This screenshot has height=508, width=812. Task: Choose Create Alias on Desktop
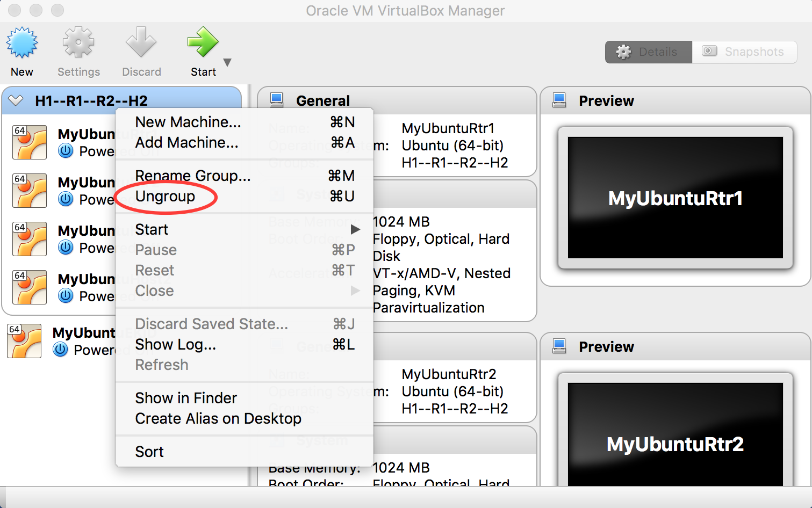[218, 418]
